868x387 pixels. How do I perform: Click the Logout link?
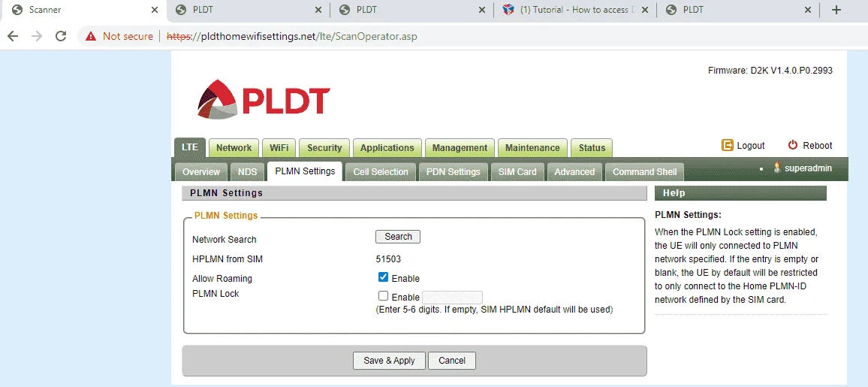click(x=751, y=146)
